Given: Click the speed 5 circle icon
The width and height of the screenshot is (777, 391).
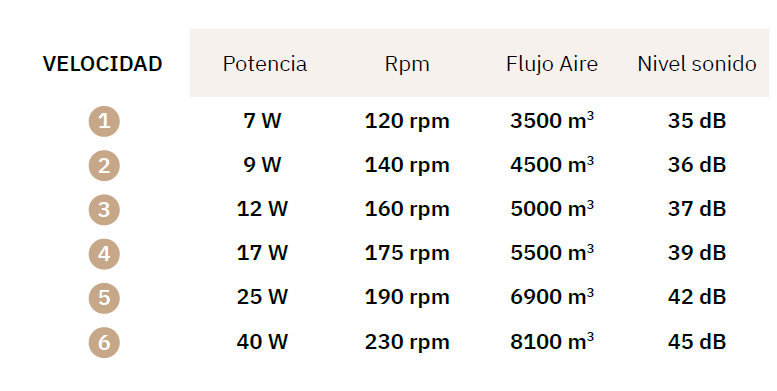Looking at the screenshot, I should [104, 298].
